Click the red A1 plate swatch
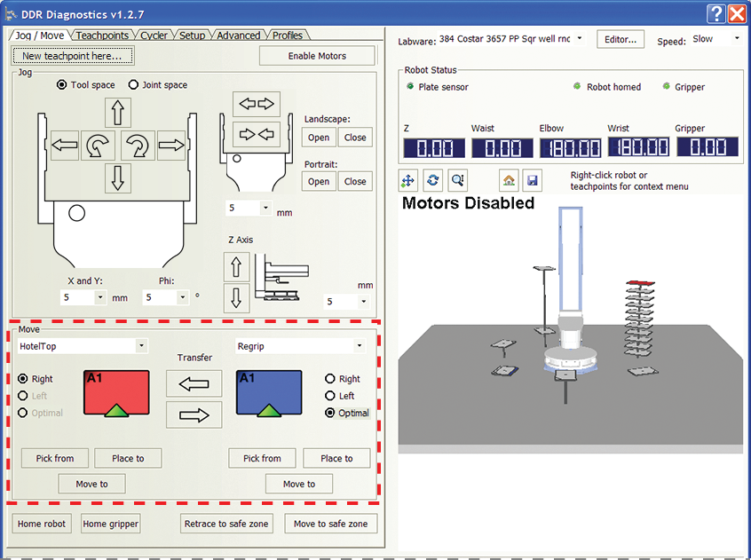The image size is (751, 560). point(115,392)
